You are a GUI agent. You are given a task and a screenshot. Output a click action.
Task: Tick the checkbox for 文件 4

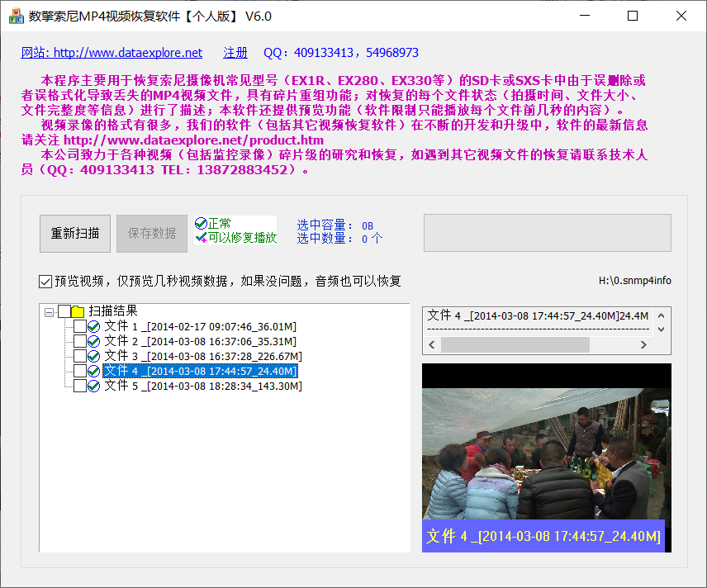[80, 371]
